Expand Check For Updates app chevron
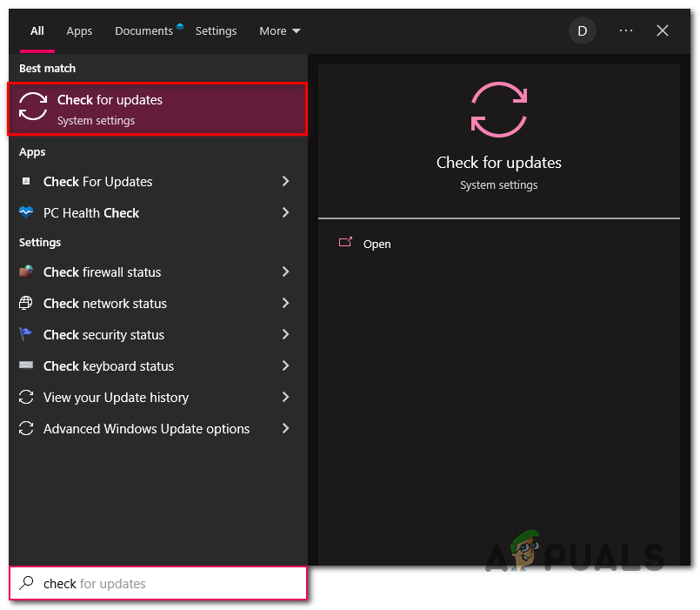Image resolution: width=700 pixels, height=610 pixels. tap(286, 181)
